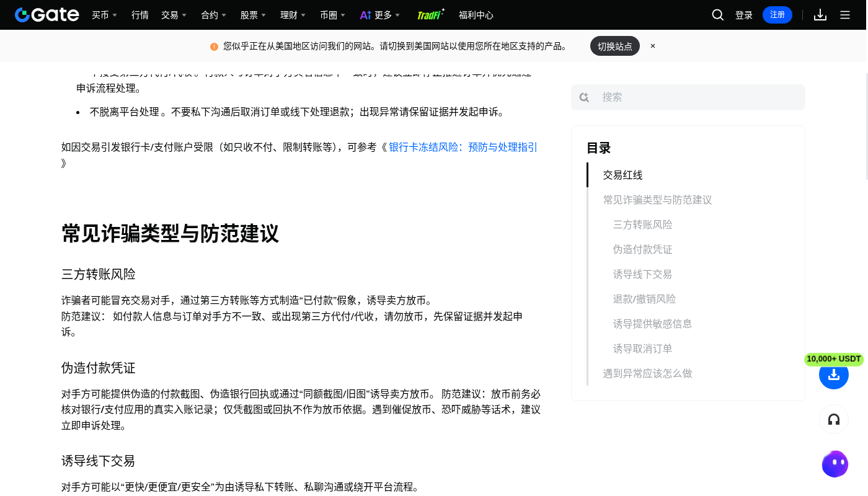The height and width of the screenshot is (496, 868).
Task: Click the AI icon beside 更多
Action: pos(365,15)
